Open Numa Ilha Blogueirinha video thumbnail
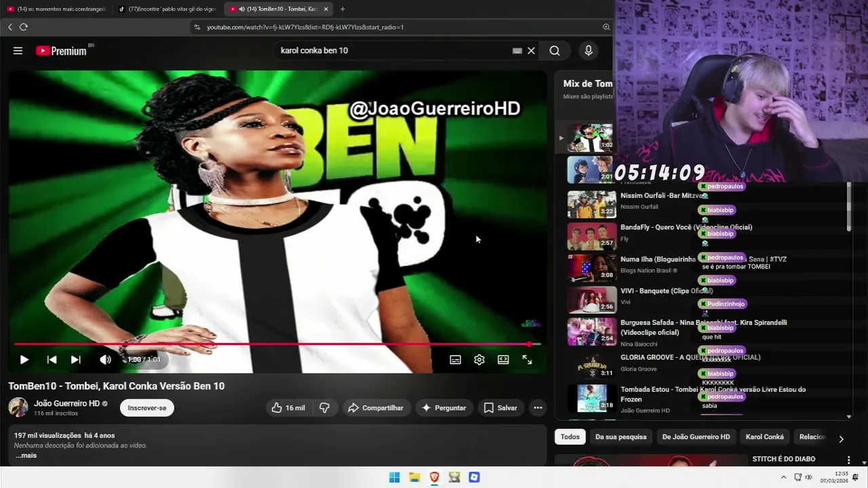The image size is (868, 488). [591, 268]
